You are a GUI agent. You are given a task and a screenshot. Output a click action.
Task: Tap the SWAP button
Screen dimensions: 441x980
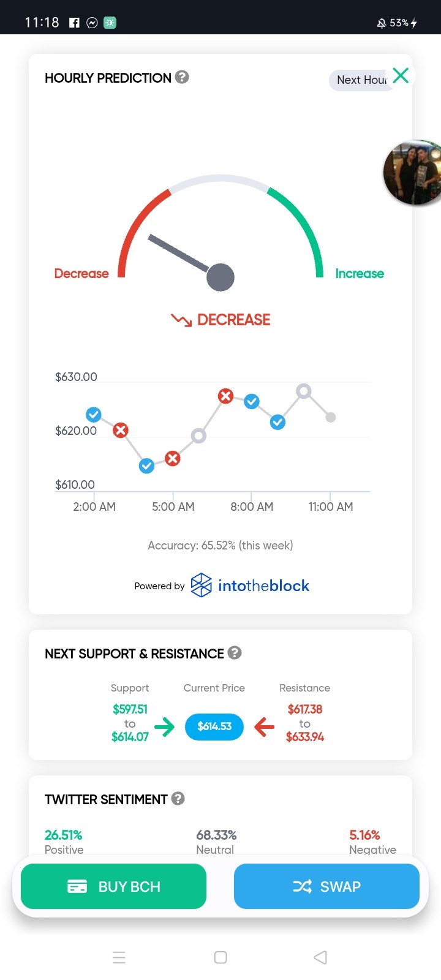(x=326, y=886)
